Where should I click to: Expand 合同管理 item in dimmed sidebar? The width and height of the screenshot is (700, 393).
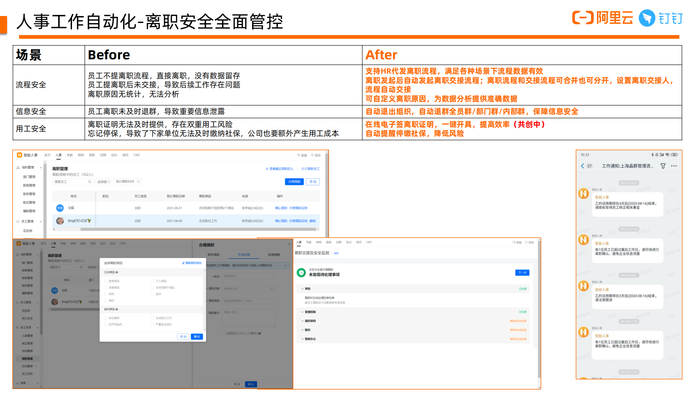37,366
